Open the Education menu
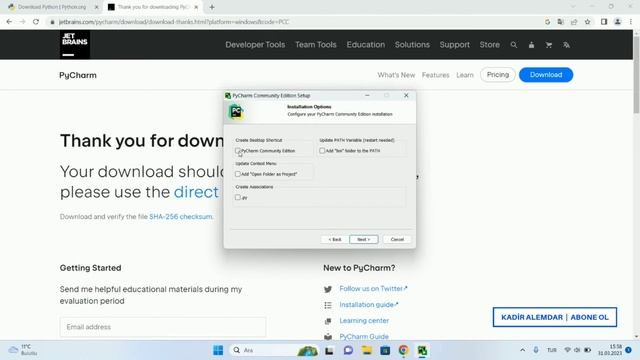640x360 pixels. click(x=366, y=45)
